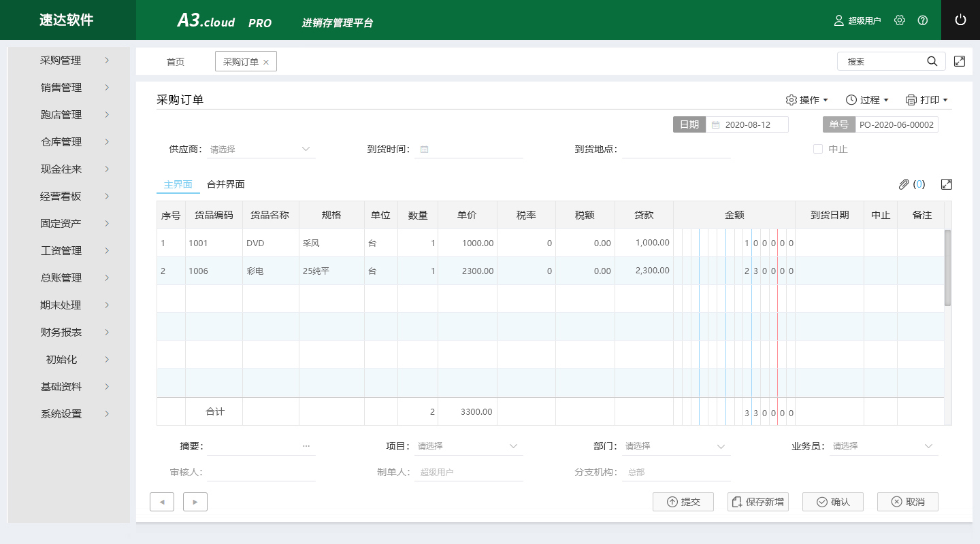Click the power logout icon
Viewport: 980px width, 544px height.
(960, 20)
